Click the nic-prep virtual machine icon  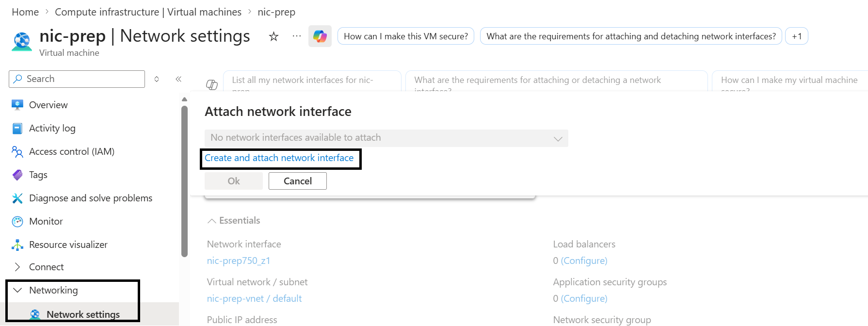pyautogui.click(x=22, y=41)
